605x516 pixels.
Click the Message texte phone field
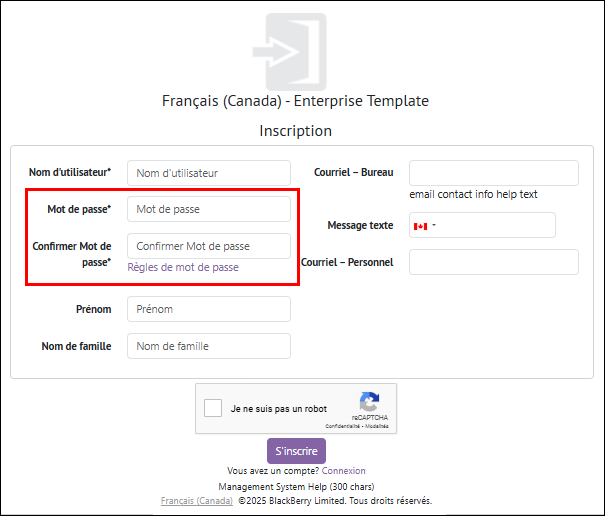tap(497, 226)
